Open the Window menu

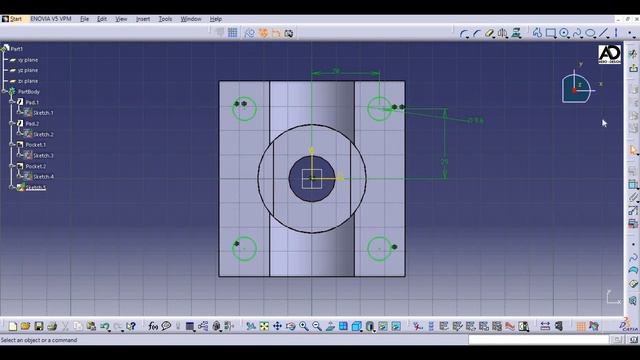coord(191,19)
